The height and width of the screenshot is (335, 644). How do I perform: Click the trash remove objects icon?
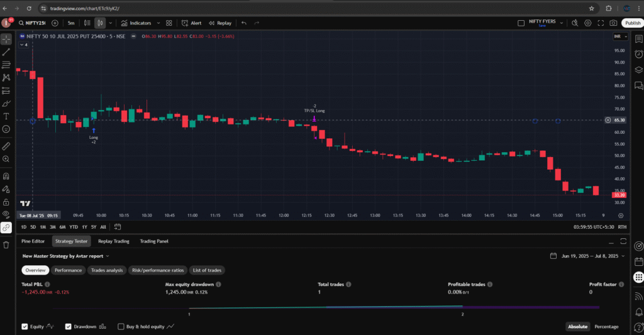pos(6,245)
